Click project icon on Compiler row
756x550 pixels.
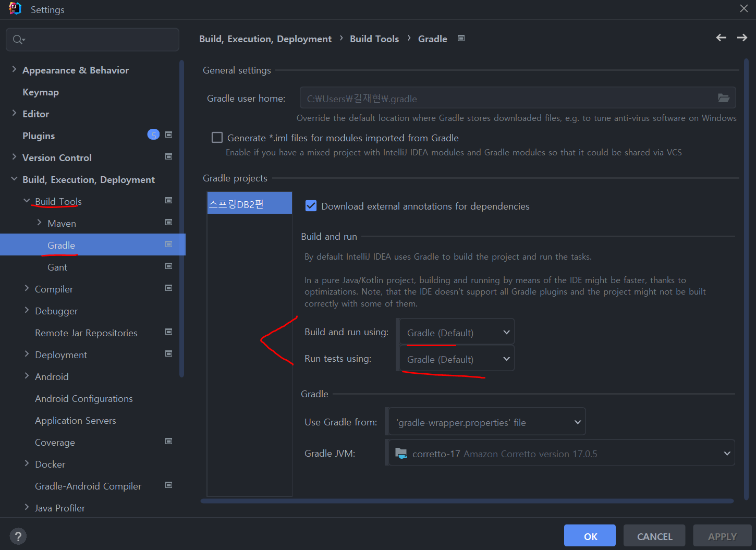pos(168,288)
